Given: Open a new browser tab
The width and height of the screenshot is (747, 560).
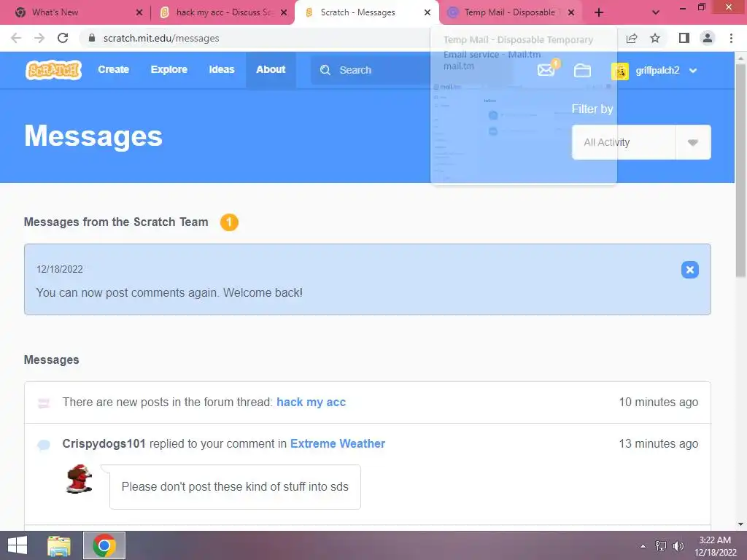Looking at the screenshot, I should click(x=599, y=12).
